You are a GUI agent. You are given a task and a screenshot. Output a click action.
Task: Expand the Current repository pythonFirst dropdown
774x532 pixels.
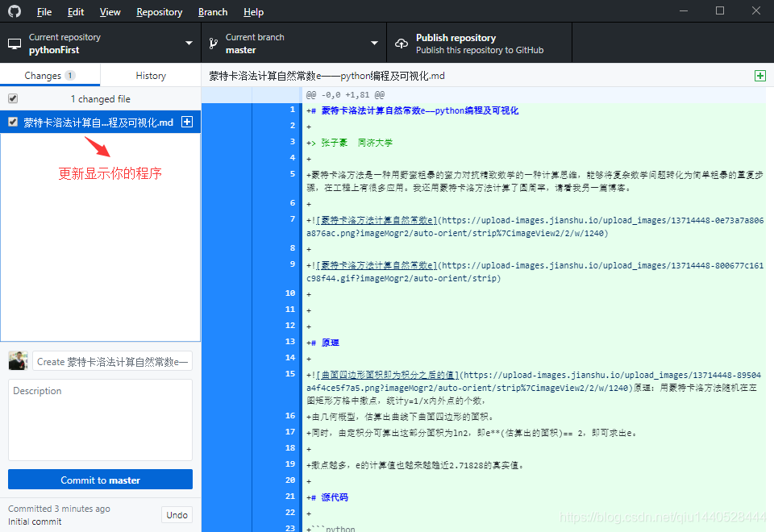pyautogui.click(x=100, y=43)
